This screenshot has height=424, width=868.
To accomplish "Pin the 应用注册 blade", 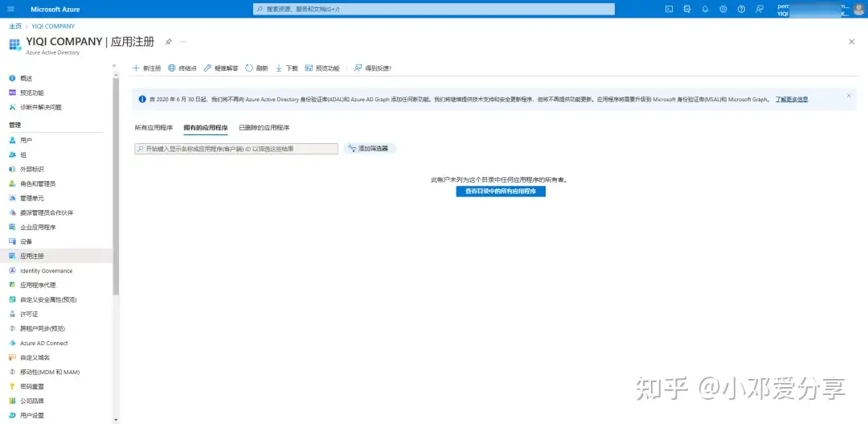I will click(x=168, y=42).
